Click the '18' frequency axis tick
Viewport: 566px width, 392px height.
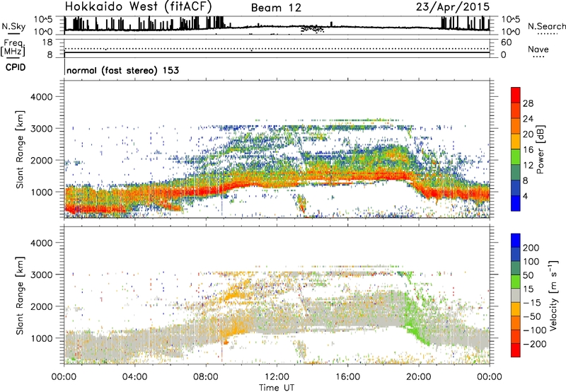(x=47, y=42)
